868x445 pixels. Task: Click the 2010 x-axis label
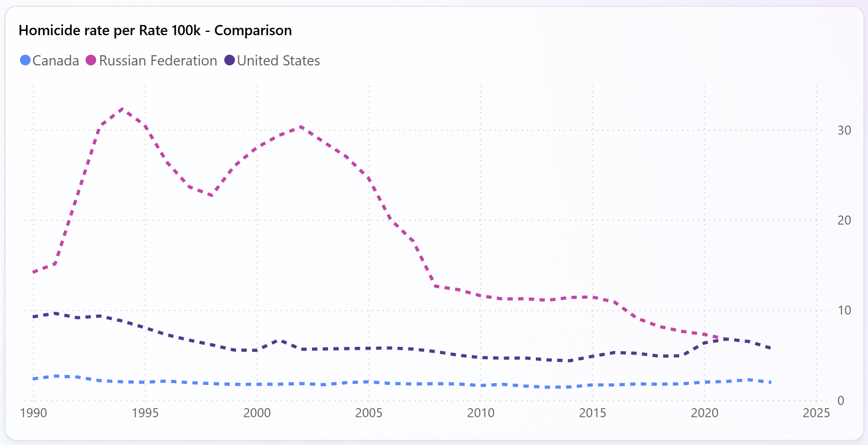click(x=481, y=413)
